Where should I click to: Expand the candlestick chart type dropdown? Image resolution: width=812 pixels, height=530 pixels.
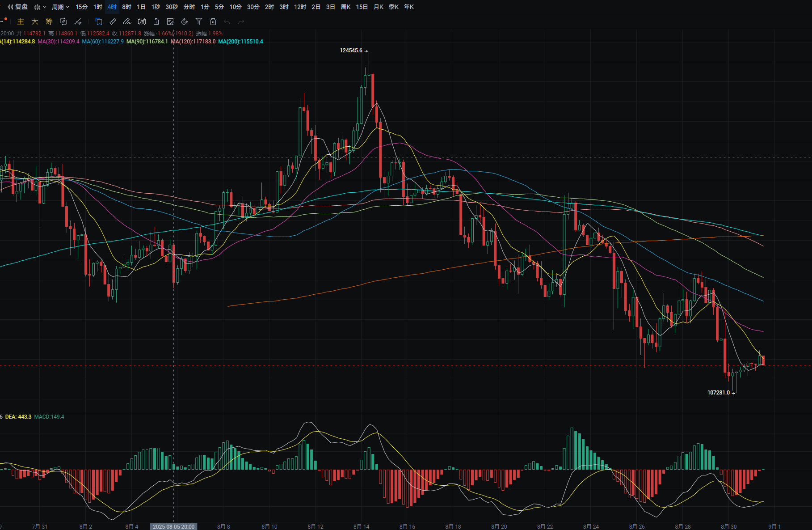pos(40,7)
